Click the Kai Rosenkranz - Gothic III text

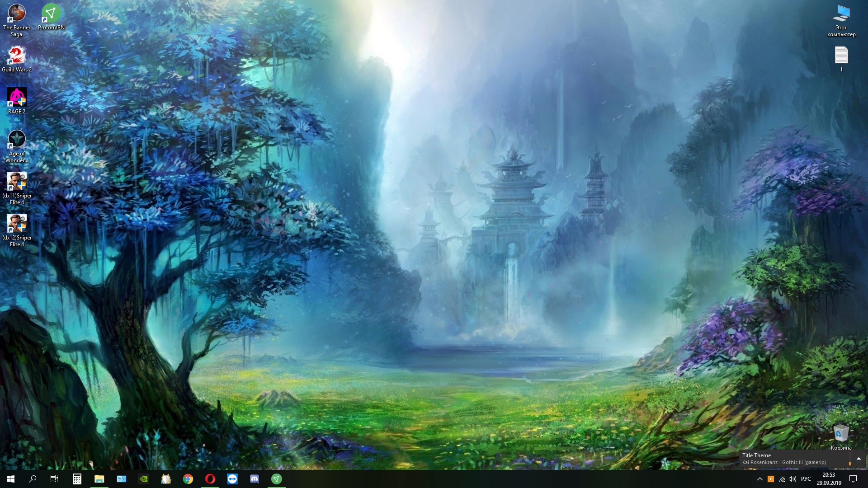pos(784,462)
